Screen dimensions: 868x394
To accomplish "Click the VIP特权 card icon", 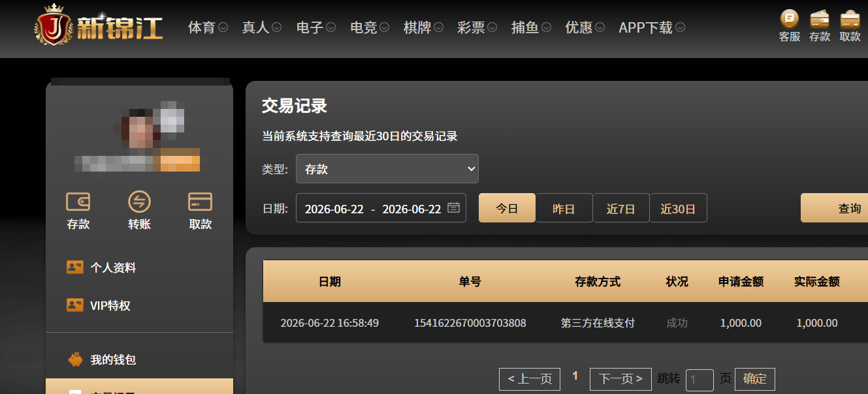I will (x=74, y=305).
